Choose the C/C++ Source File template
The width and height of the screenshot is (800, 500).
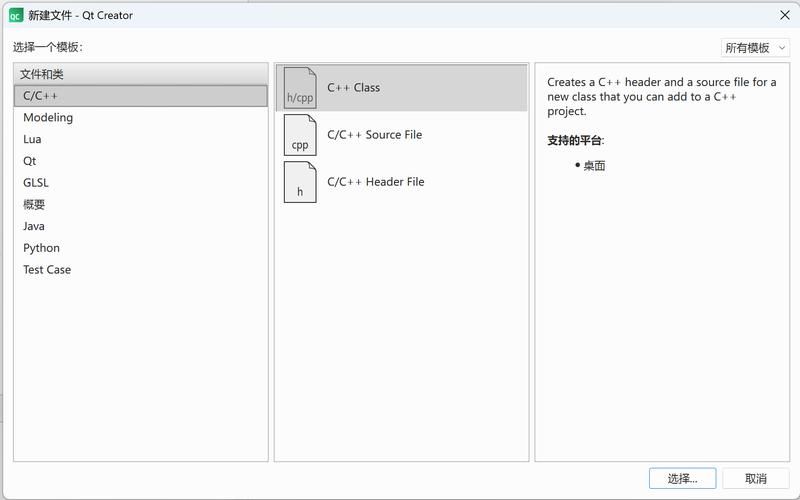[x=402, y=135]
